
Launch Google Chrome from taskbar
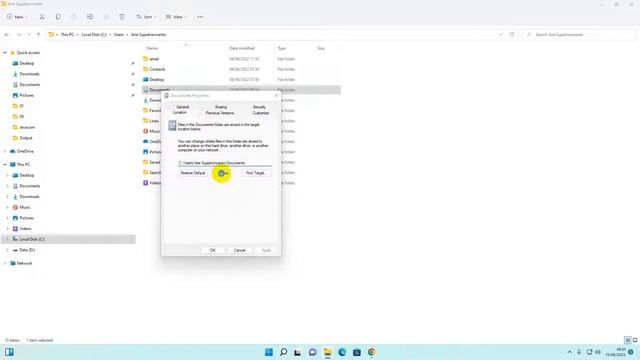(x=371, y=352)
